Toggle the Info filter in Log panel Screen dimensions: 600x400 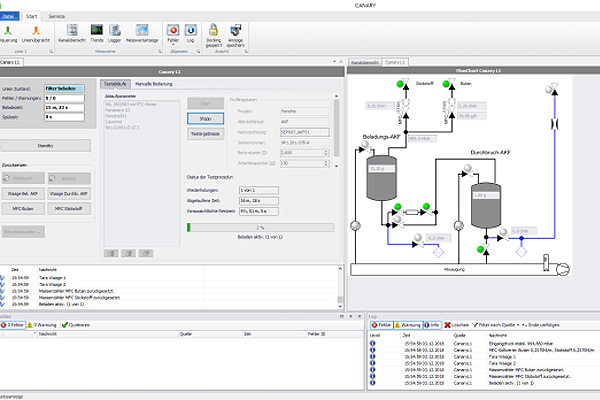click(431, 325)
